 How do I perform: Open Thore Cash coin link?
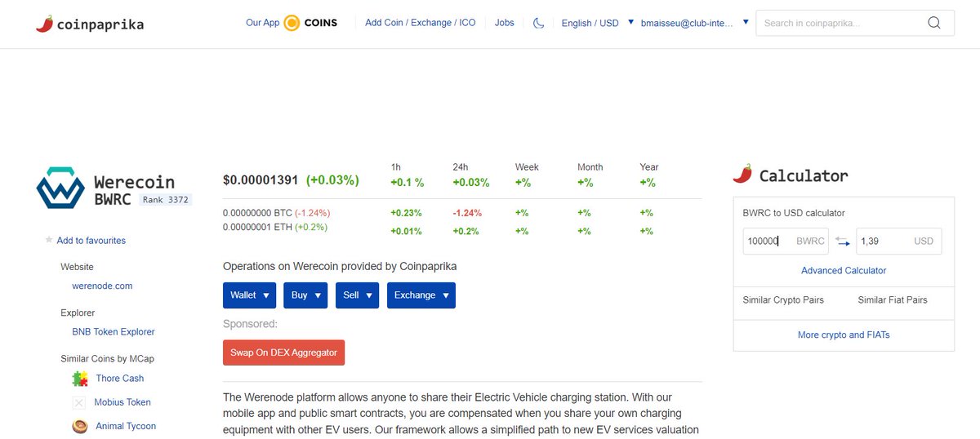pyautogui.click(x=120, y=379)
